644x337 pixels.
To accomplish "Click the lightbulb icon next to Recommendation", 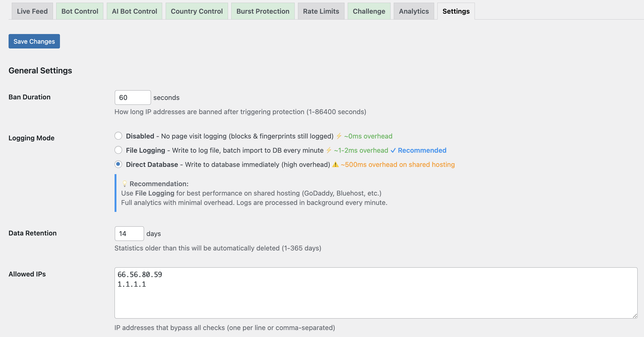I will [124, 184].
